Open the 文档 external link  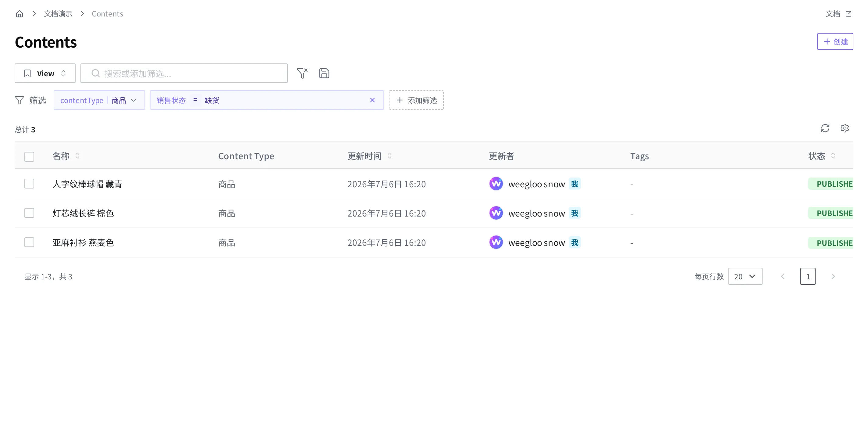tap(838, 14)
